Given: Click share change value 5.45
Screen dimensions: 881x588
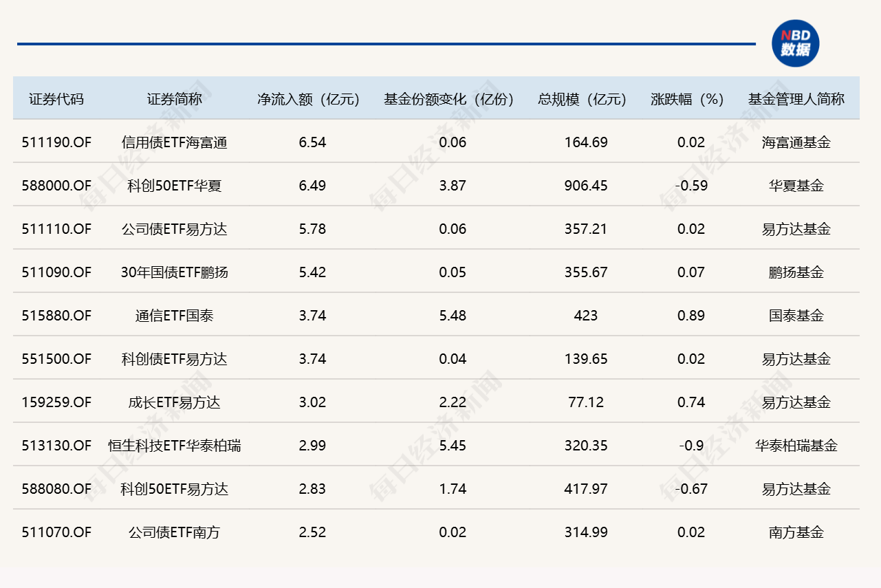Looking at the screenshot, I should pyautogui.click(x=453, y=446).
